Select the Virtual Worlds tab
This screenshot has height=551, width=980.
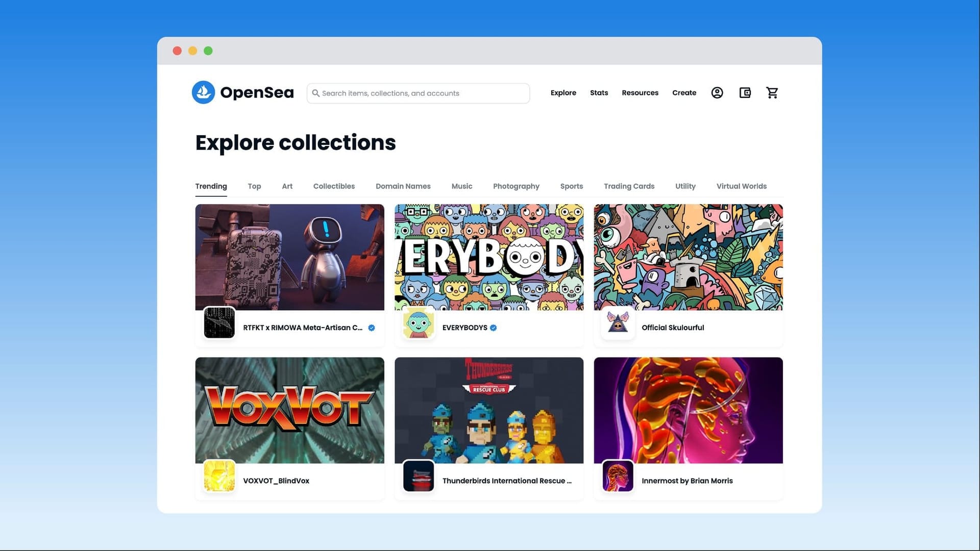click(x=741, y=186)
